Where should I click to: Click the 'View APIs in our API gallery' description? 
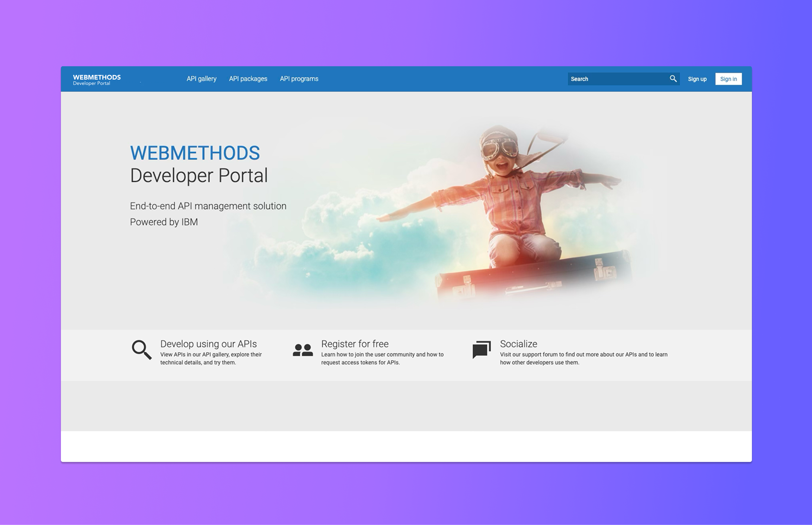click(211, 358)
